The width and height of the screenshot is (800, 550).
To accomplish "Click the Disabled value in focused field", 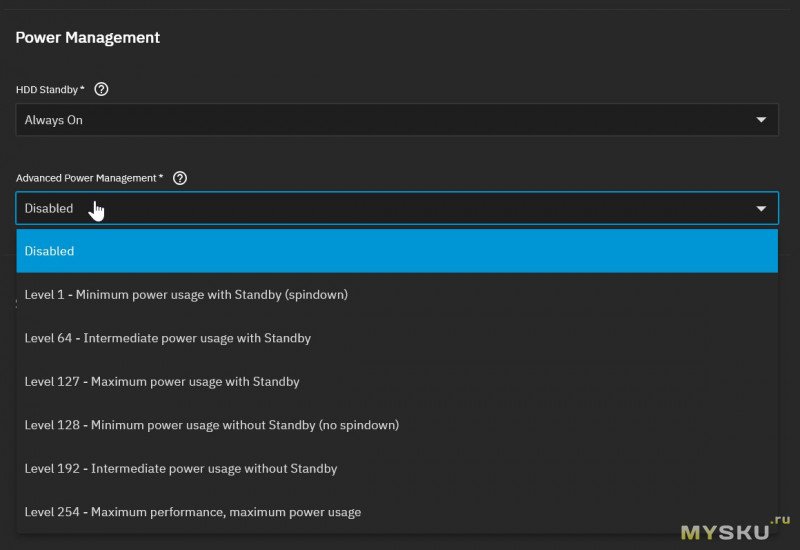I will click(49, 208).
